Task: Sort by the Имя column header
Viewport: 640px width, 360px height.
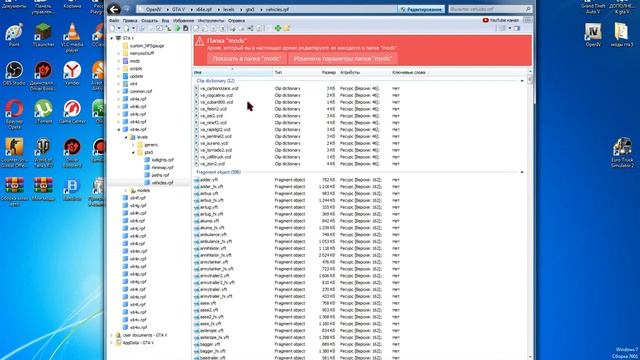Action: [x=233, y=72]
